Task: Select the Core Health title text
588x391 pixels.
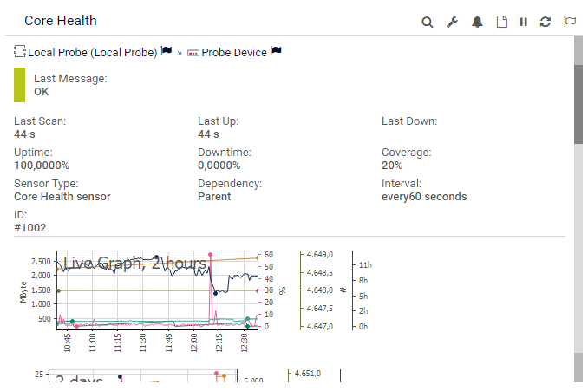Action: tap(61, 21)
